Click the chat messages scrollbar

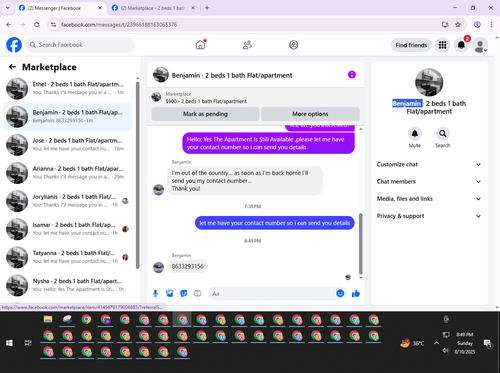[360, 244]
